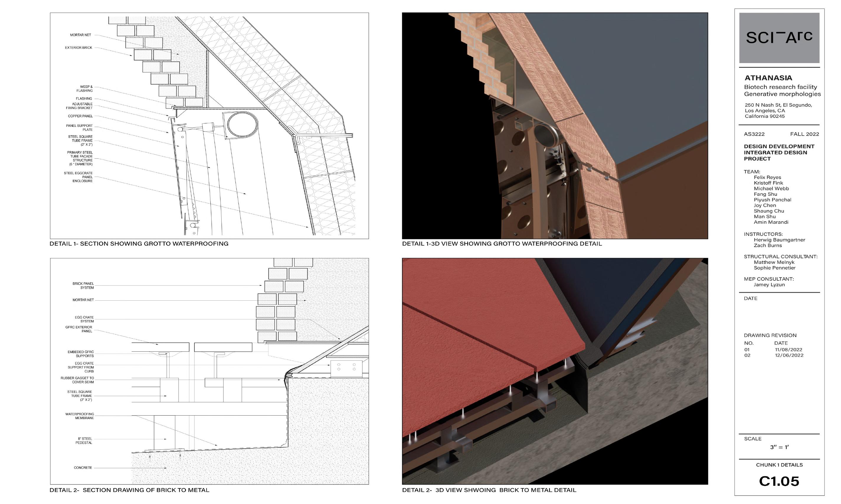Click the MORTAR NET label in Detail 1
Screen dimensions: 841x504
coord(80,35)
